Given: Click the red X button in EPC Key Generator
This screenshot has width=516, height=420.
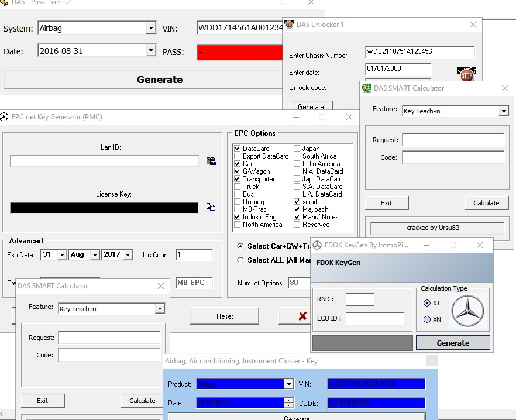Looking at the screenshot, I should pos(302,316).
